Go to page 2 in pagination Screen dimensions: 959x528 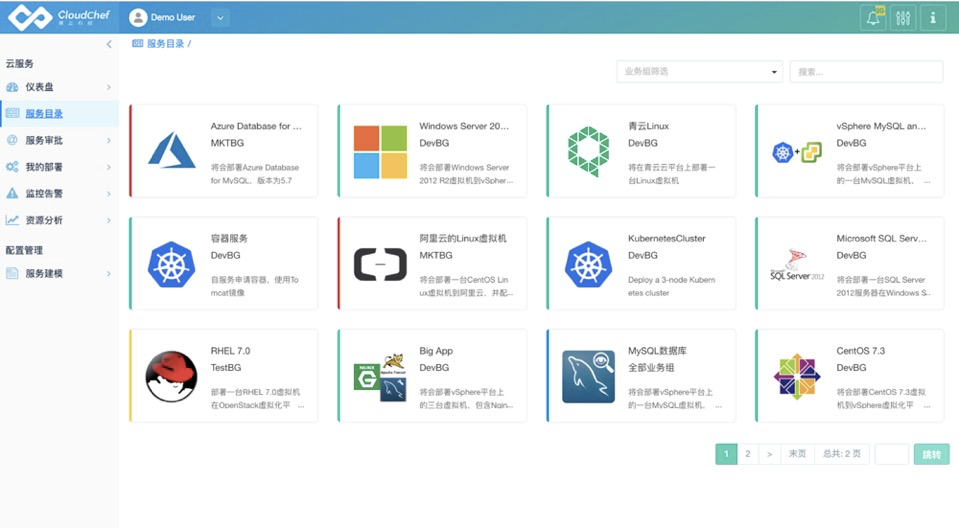[x=747, y=454]
